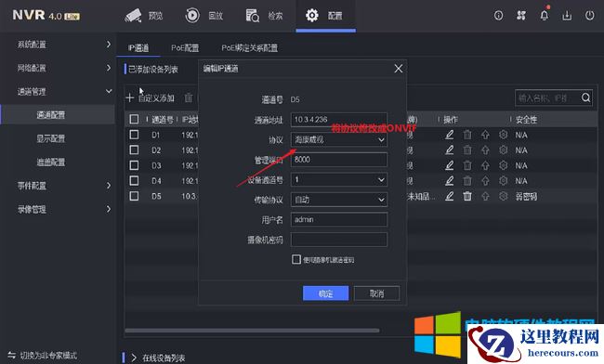The image size is (604, 364).
Task: Open the 配置 configuration tab
Action: click(x=324, y=16)
